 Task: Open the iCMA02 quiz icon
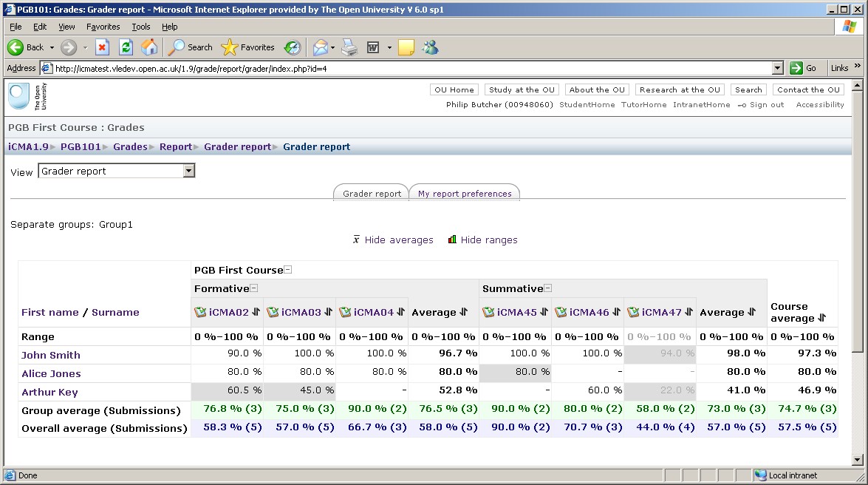(x=200, y=312)
